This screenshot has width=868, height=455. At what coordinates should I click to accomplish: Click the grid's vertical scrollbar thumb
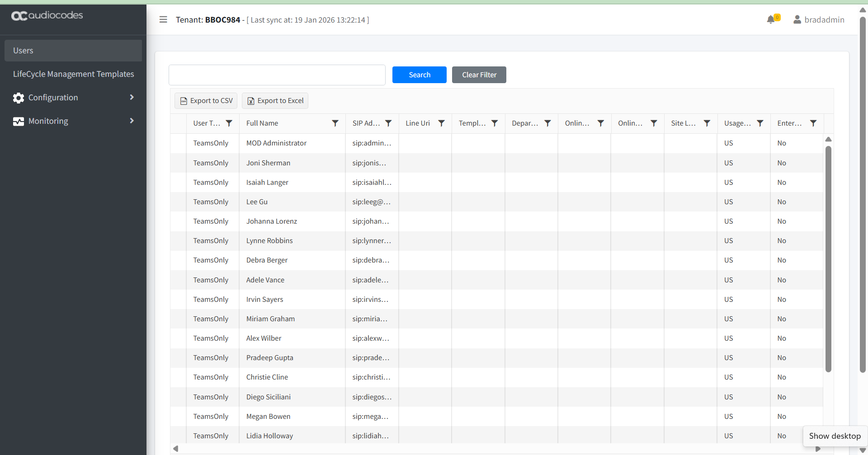pyautogui.click(x=828, y=258)
